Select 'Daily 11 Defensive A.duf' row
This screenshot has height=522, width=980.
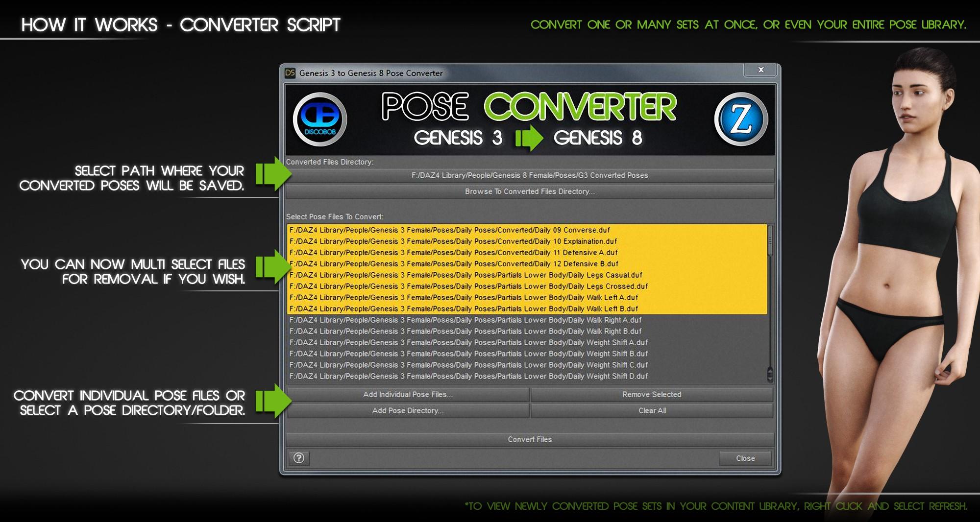[527, 253]
